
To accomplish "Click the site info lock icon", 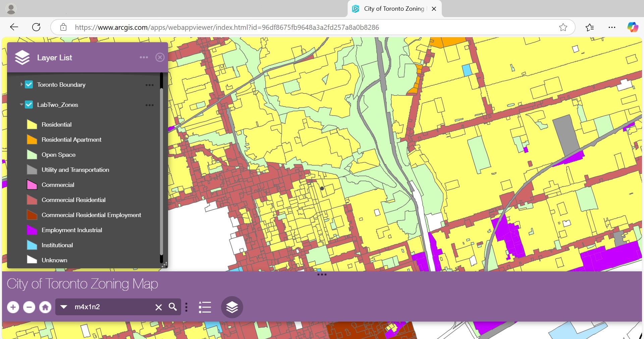I will pos(63,27).
